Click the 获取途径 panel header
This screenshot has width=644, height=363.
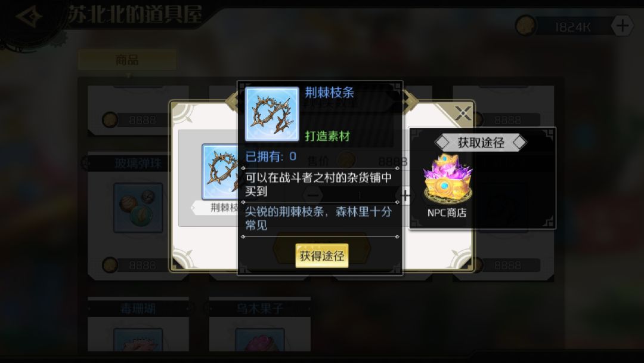pyautogui.click(x=481, y=143)
